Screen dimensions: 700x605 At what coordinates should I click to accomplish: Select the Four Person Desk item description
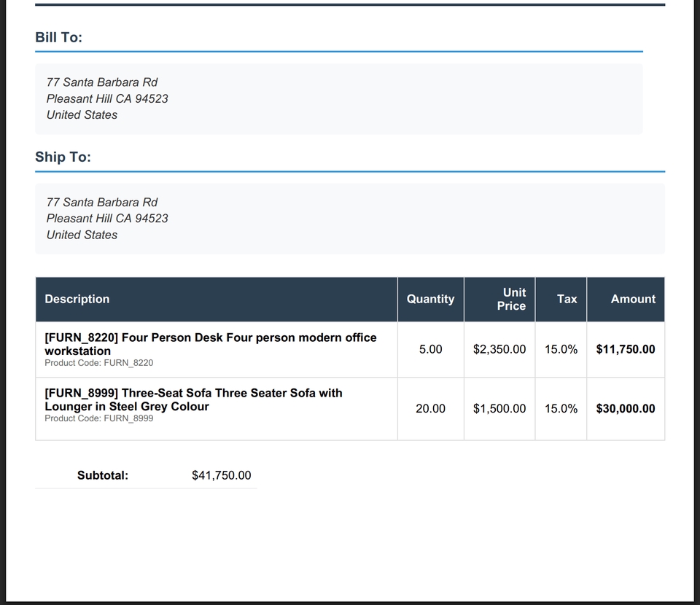tap(211, 343)
